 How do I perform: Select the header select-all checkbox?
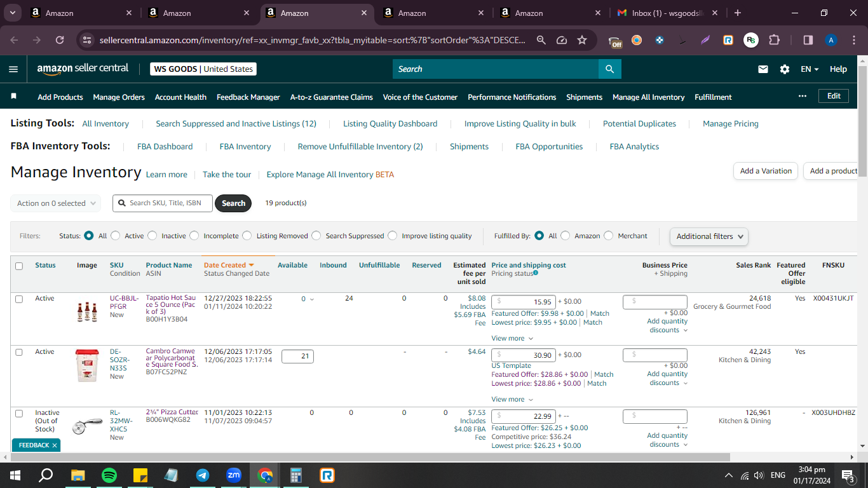coord(19,266)
